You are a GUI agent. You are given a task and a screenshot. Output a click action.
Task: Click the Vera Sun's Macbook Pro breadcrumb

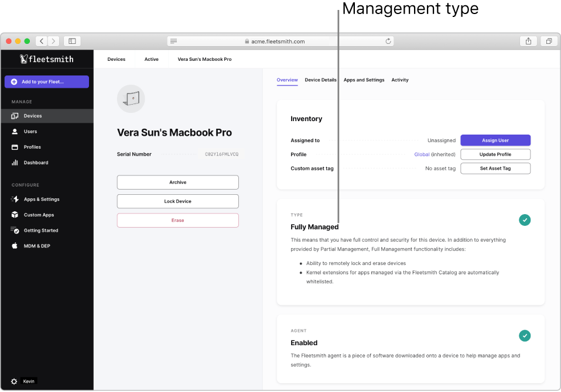[x=204, y=59]
